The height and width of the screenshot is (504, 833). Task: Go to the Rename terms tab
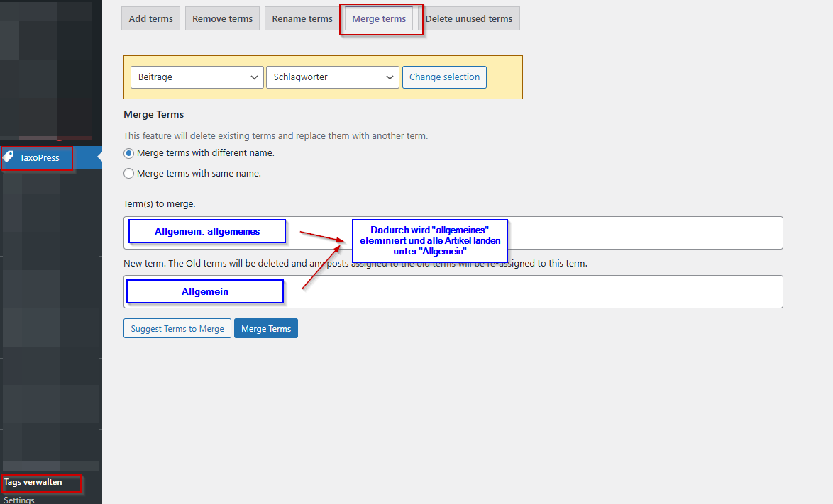click(x=302, y=19)
